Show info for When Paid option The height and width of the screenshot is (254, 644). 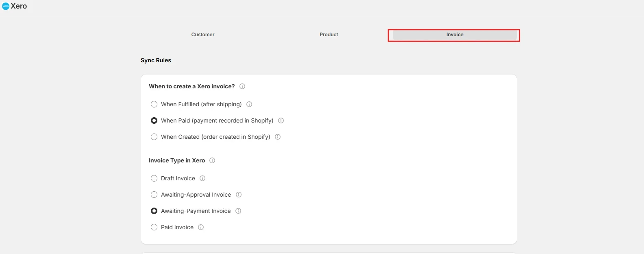click(281, 120)
